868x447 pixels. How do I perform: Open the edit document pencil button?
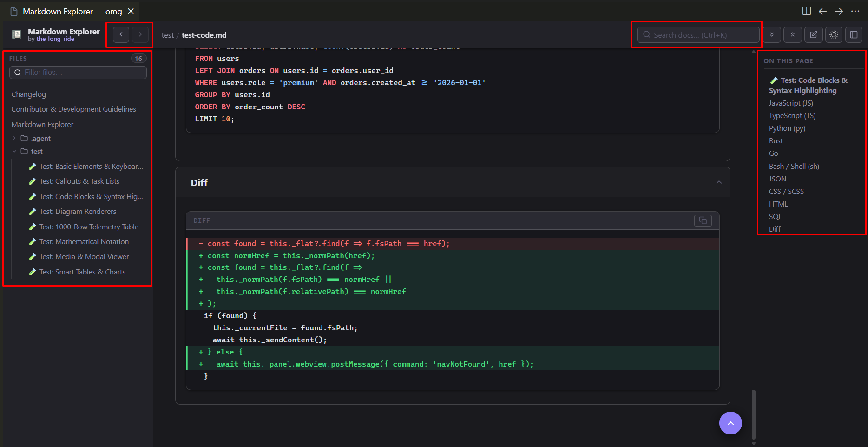tap(814, 35)
